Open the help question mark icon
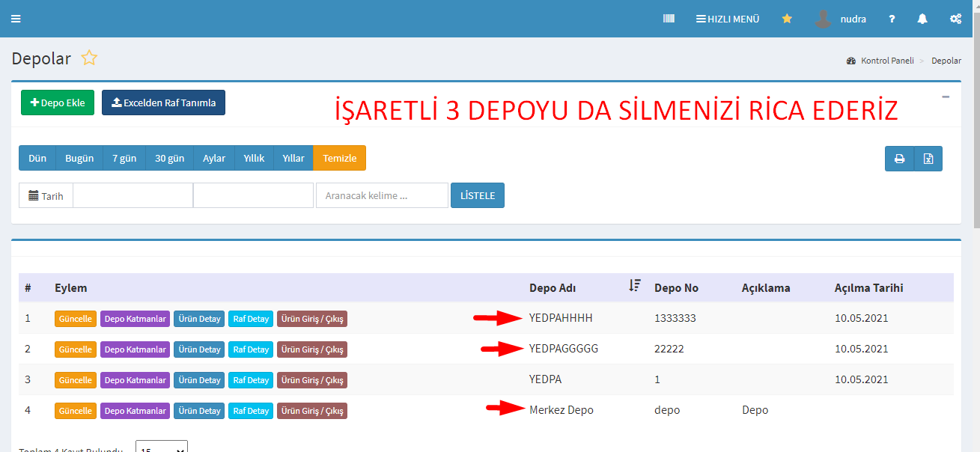 tap(892, 19)
